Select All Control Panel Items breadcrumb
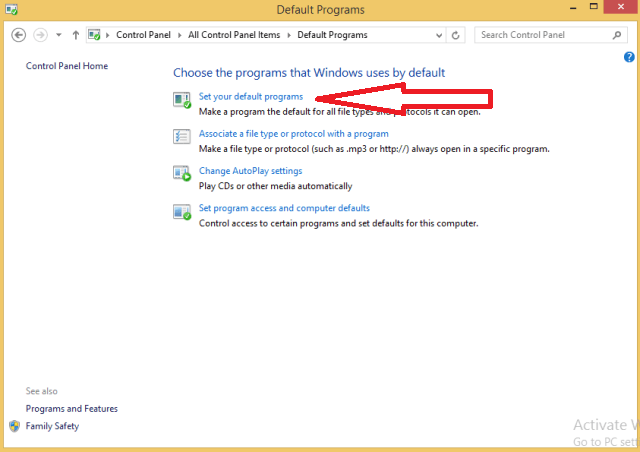 [x=234, y=35]
